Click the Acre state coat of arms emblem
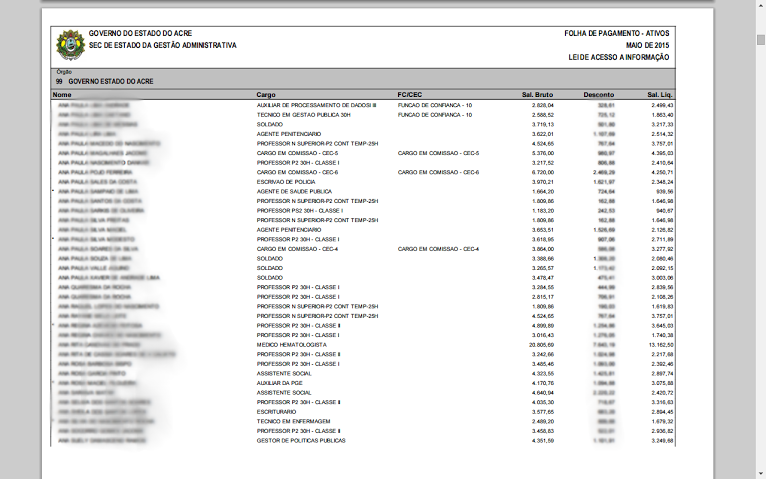The width and height of the screenshot is (766, 479). pos(69,45)
